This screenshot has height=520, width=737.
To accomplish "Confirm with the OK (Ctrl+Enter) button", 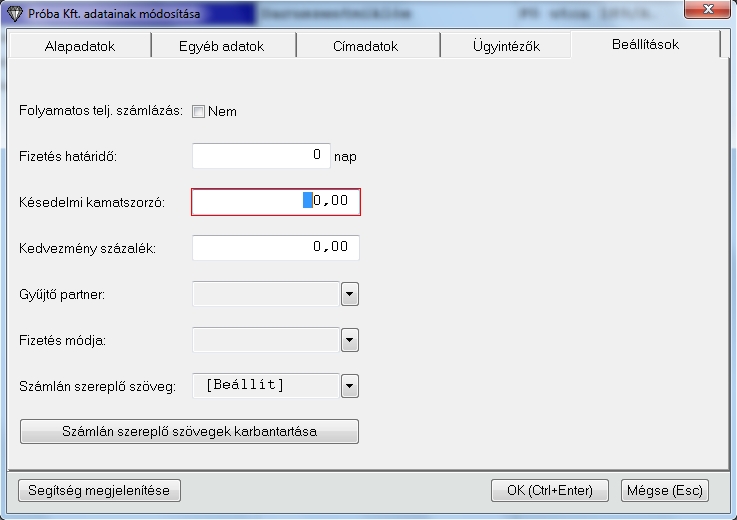I will 550,490.
